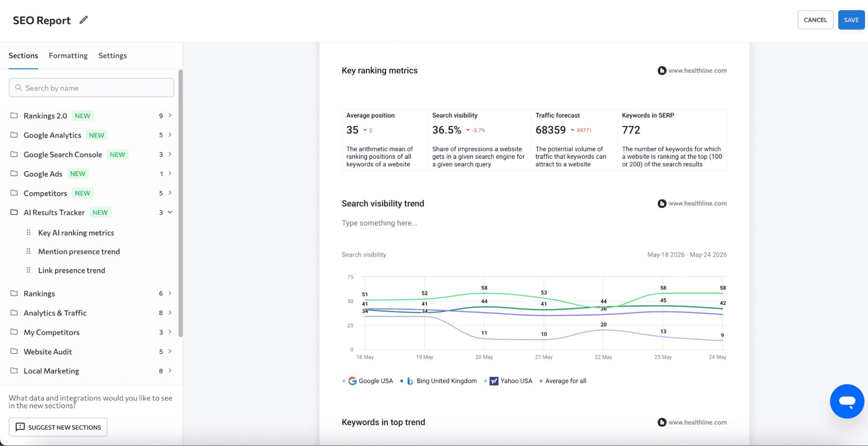Screen dimensions: 868x446
Task: Expand the Analytics & Traffic section
Action: (170, 312)
